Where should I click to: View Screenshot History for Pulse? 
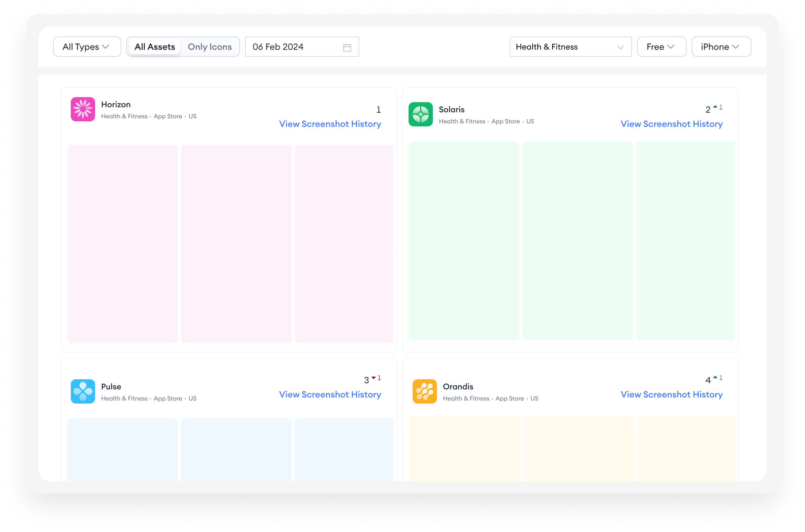click(330, 394)
